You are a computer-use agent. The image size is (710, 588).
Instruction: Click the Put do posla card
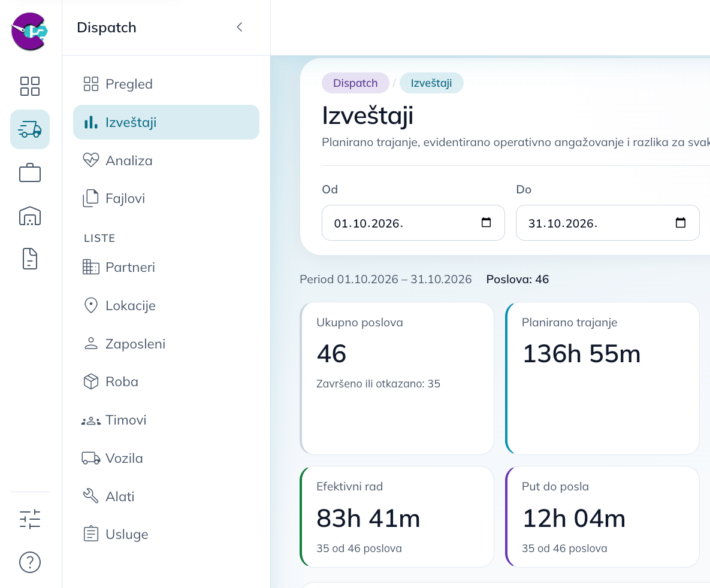(602, 517)
